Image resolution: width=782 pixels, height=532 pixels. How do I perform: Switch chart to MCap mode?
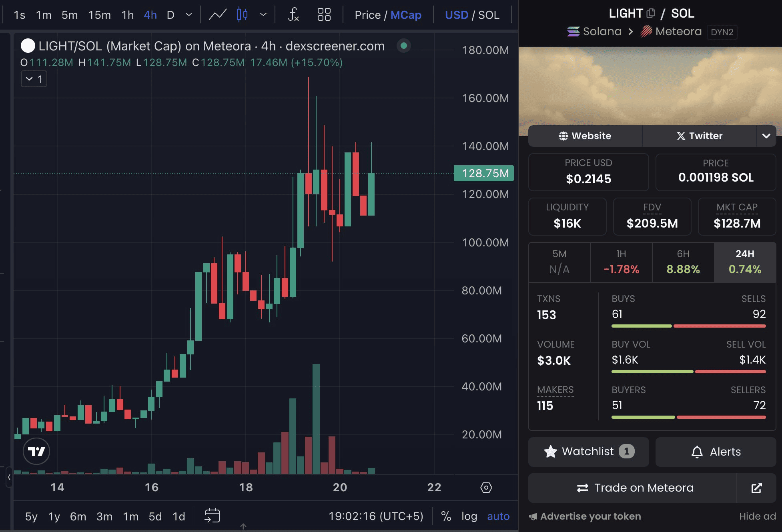[x=406, y=15]
